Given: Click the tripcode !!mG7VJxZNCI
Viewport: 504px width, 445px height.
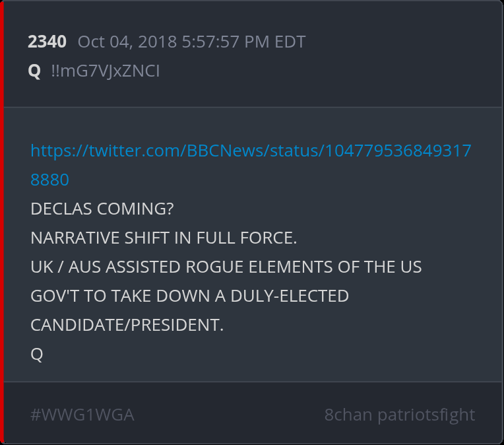Looking at the screenshot, I should coord(106,71).
